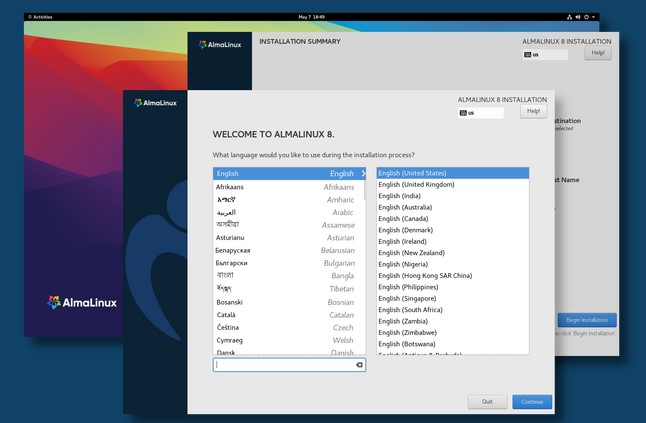This screenshot has height=423, width=646.
Task: Click the power icon in top bar
Action: pyautogui.click(x=586, y=17)
